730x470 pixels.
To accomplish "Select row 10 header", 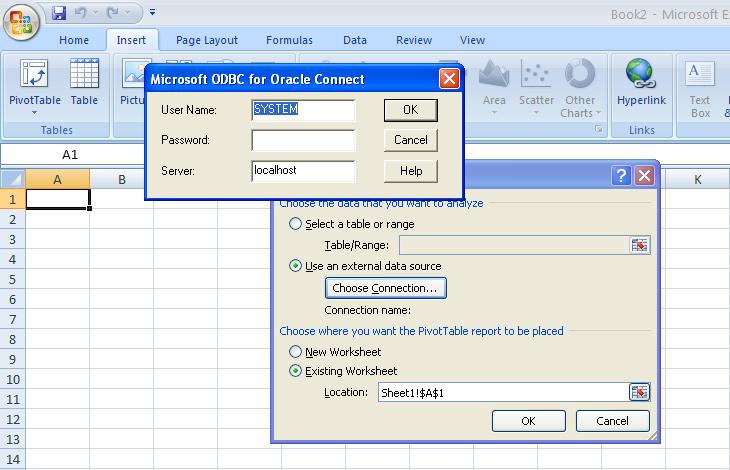I will (13, 379).
